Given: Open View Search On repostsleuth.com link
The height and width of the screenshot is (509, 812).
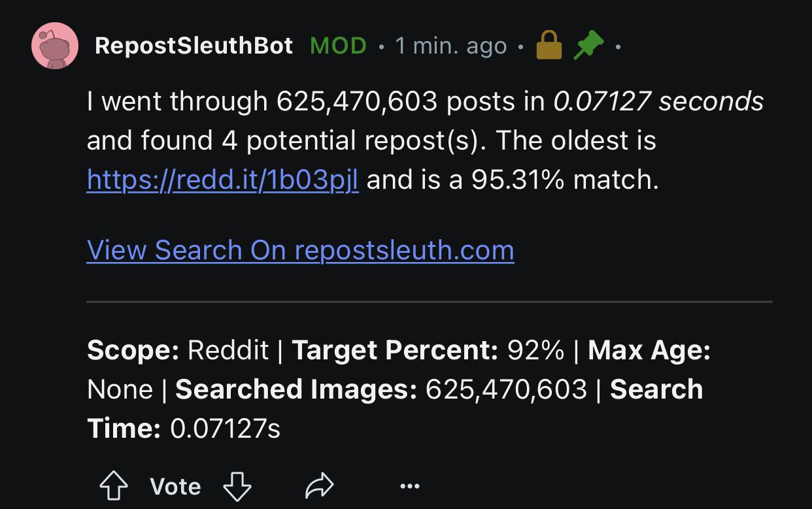Looking at the screenshot, I should click(300, 250).
